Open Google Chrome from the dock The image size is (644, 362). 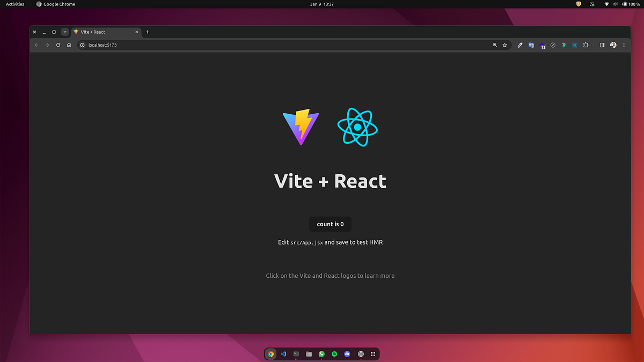pos(271,354)
